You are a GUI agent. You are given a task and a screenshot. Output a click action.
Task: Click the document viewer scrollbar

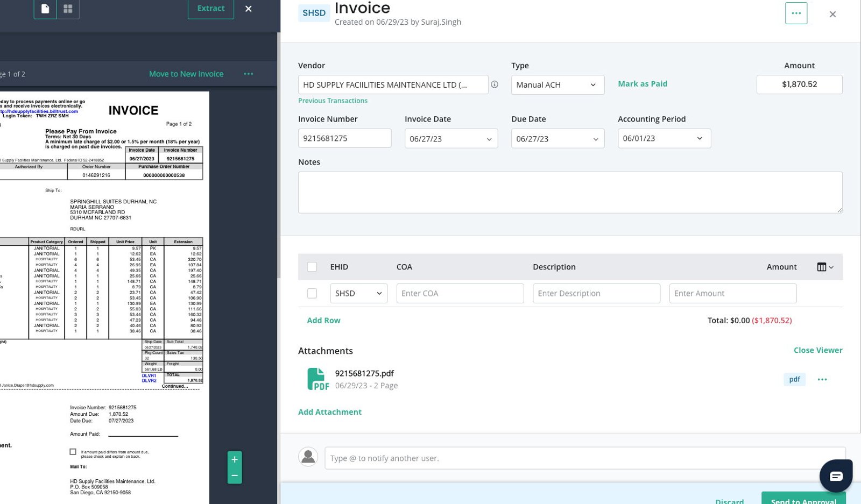(279, 155)
